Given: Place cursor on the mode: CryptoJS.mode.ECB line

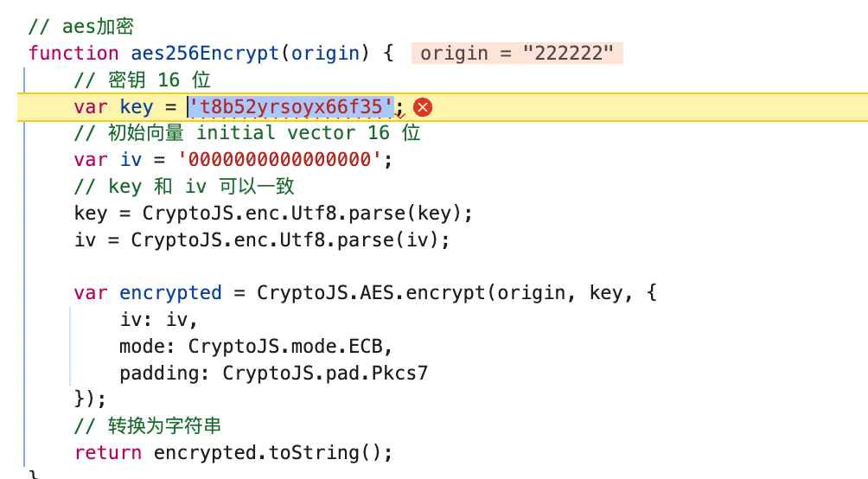Looking at the screenshot, I should coord(257,347).
